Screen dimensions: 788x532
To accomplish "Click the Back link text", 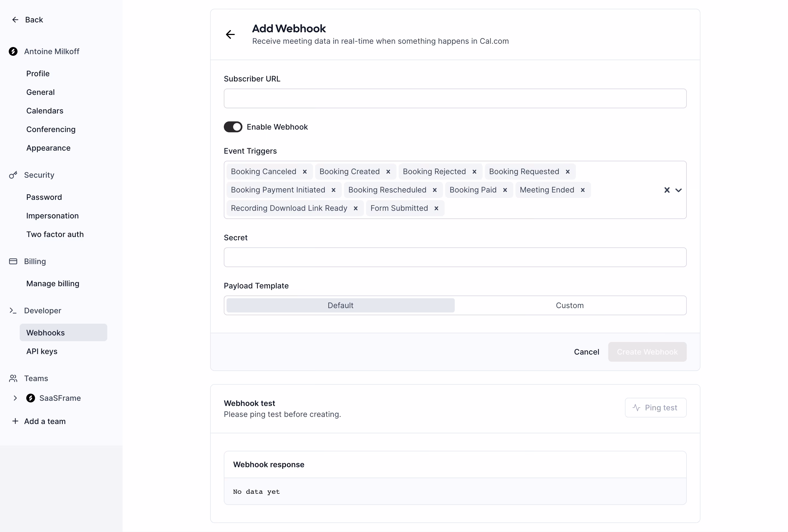I will (34, 20).
